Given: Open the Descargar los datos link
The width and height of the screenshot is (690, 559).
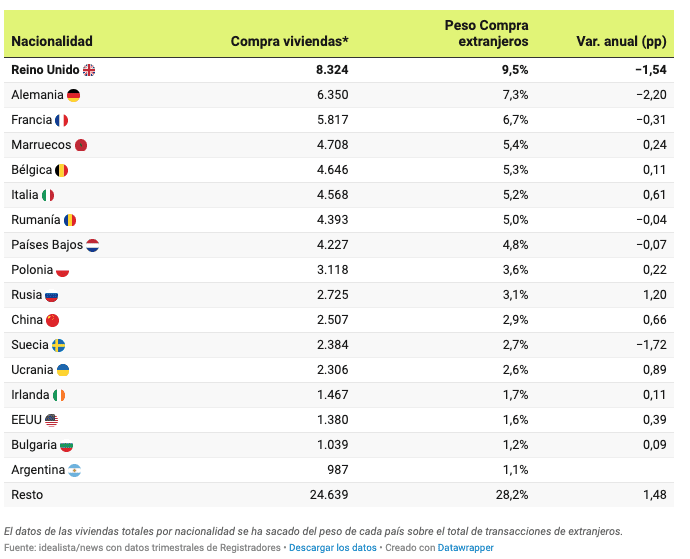Looking at the screenshot, I should click(x=333, y=548).
